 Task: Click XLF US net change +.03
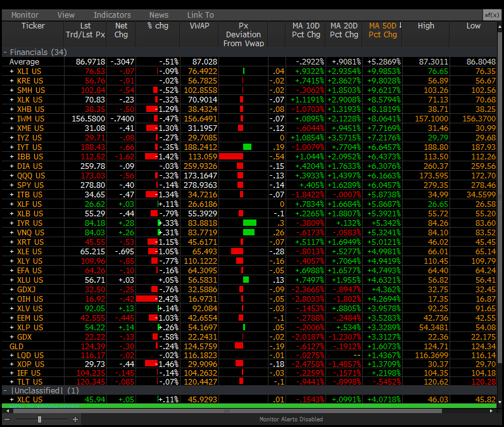[127, 204]
